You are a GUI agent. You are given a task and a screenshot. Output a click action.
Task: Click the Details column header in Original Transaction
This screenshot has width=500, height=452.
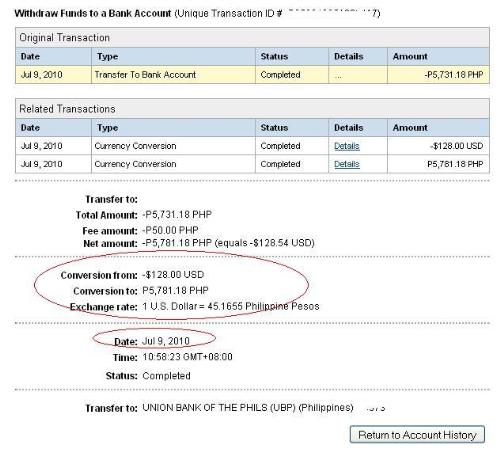pos(358,56)
